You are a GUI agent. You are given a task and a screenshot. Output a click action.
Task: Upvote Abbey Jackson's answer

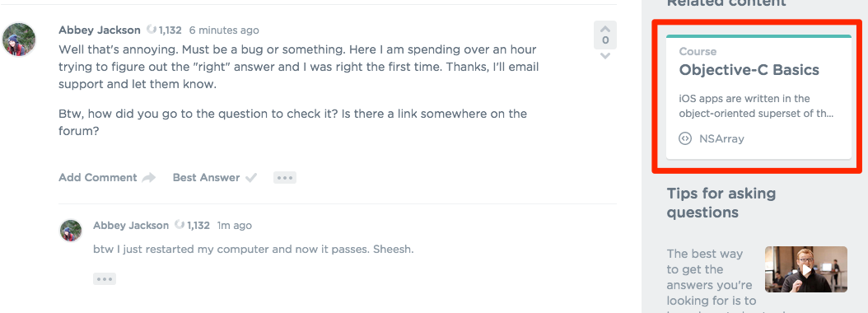(605, 28)
